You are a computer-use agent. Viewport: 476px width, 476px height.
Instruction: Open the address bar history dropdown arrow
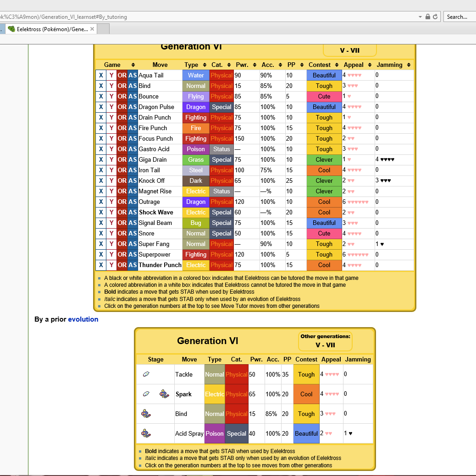click(420, 17)
